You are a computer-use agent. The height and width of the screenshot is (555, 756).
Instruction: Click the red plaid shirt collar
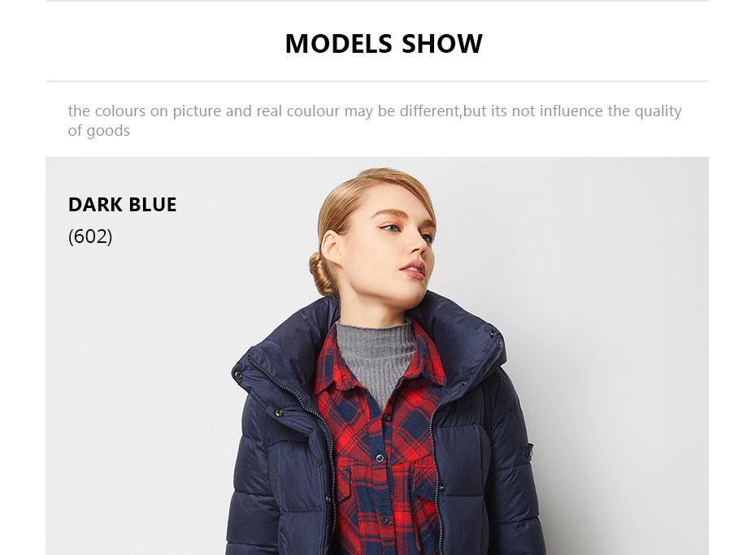click(337, 366)
